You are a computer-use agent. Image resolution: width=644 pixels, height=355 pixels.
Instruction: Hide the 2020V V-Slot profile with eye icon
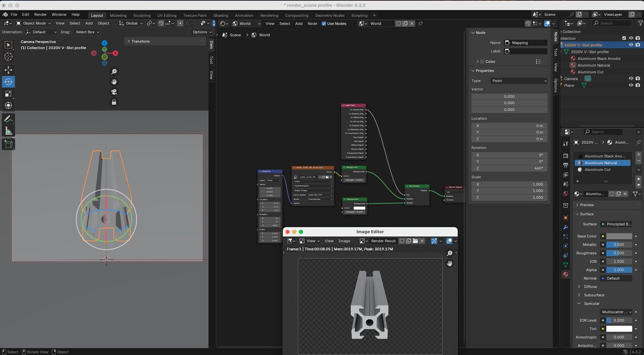click(x=631, y=45)
